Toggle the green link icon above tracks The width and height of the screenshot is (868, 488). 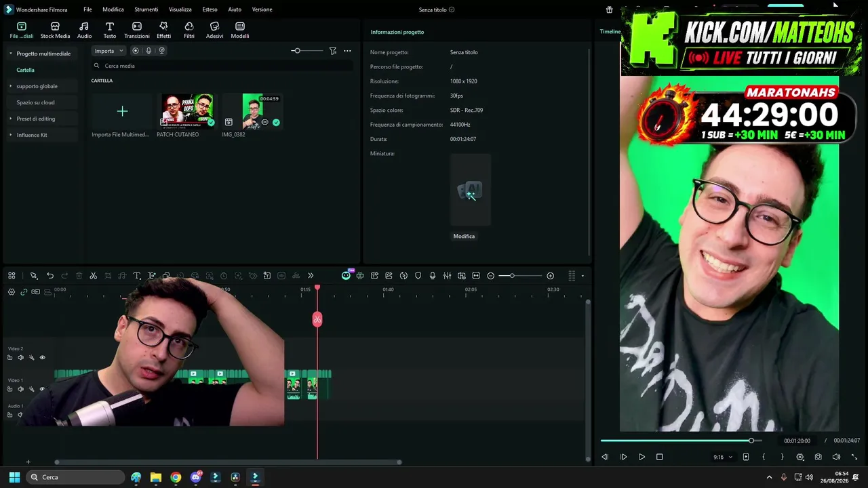click(24, 292)
